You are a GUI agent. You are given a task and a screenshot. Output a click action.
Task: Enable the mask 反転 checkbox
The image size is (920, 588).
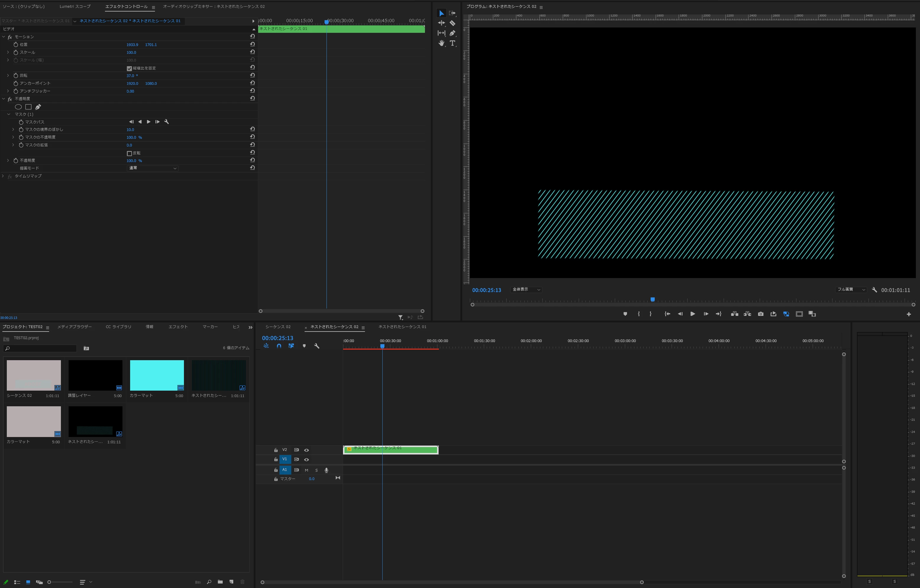[x=129, y=153]
